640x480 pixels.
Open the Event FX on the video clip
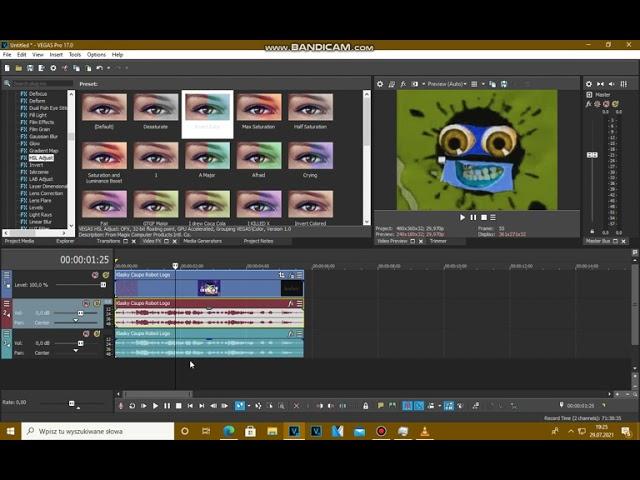tap(282, 275)
